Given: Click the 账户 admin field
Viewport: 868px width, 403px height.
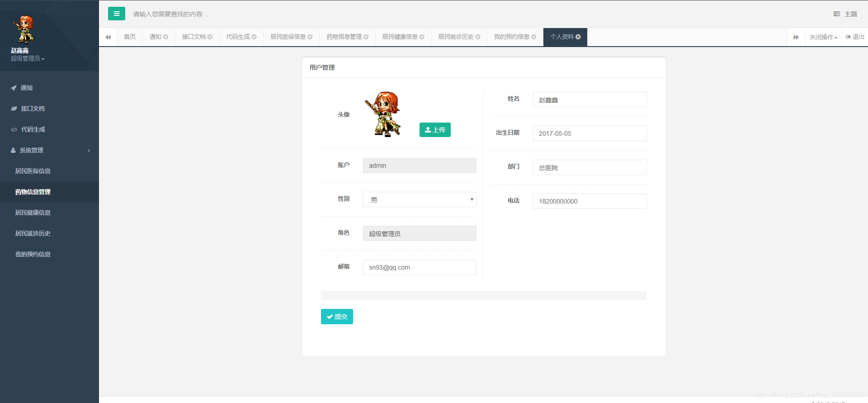Looking at the screenshot, I should click(420, 166).
